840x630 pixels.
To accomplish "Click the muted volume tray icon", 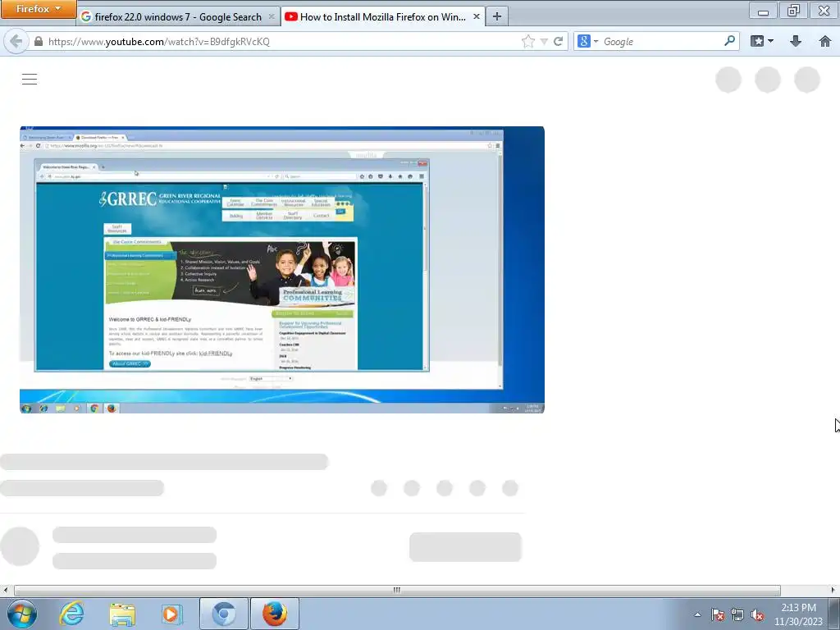I will click(757, 614).
